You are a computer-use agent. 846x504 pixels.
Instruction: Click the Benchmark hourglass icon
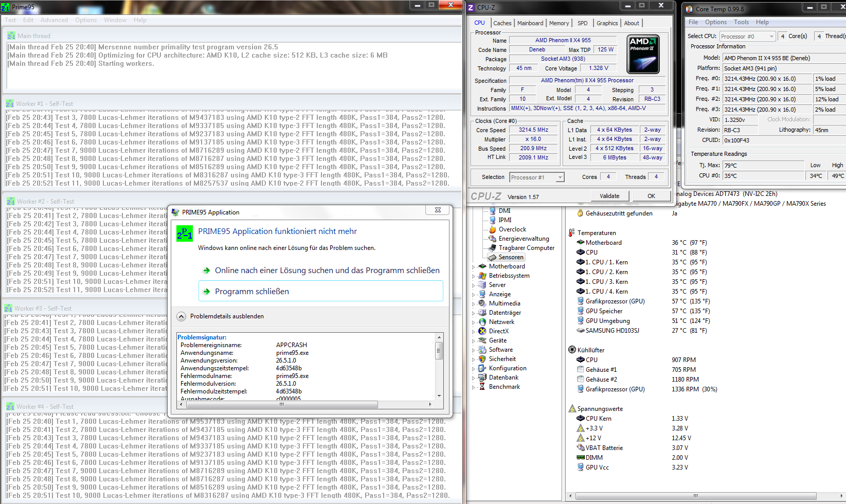coord(482,387)
